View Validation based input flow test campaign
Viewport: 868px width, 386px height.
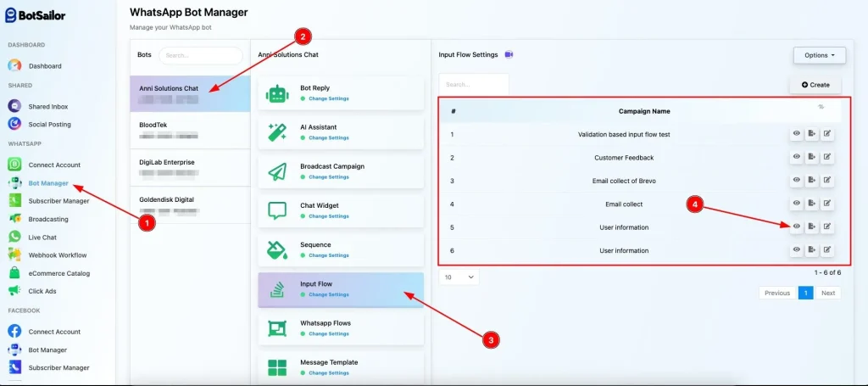pos(796,134)
